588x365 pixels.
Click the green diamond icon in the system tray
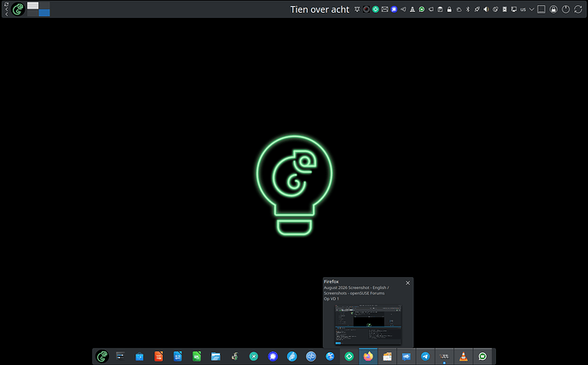tap(375, 9)
